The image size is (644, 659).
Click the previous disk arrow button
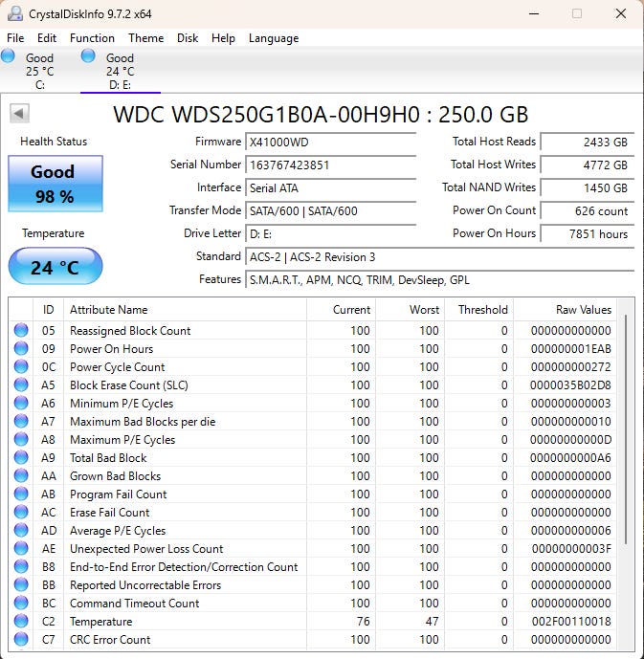pos(18,114)
